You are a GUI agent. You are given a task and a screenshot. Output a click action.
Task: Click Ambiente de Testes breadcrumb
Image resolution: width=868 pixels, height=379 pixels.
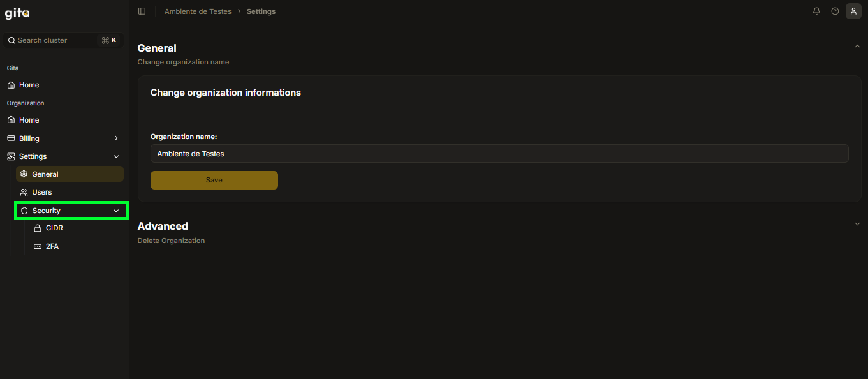point(198,11)
